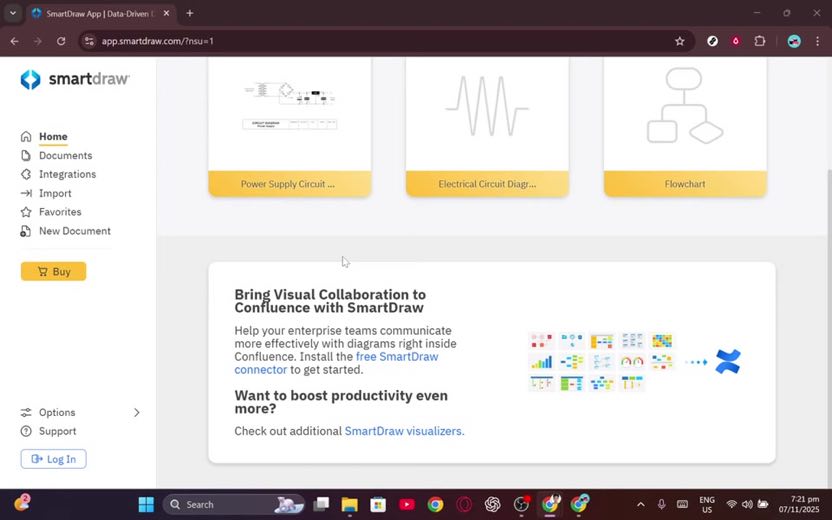The height and width of the screenshot is (520, 832).
Task: Open the Electrical Circuit Diagram template thumbnail
Action: tap(487, 114)
